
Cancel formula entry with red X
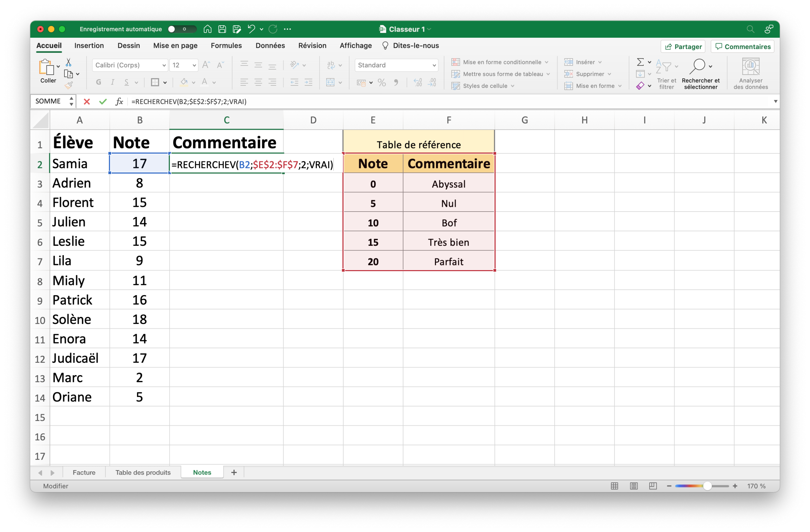[87, 101]
